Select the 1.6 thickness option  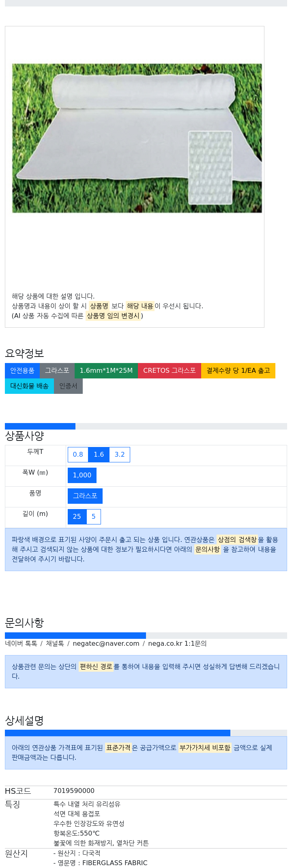(x=99, y=455)
